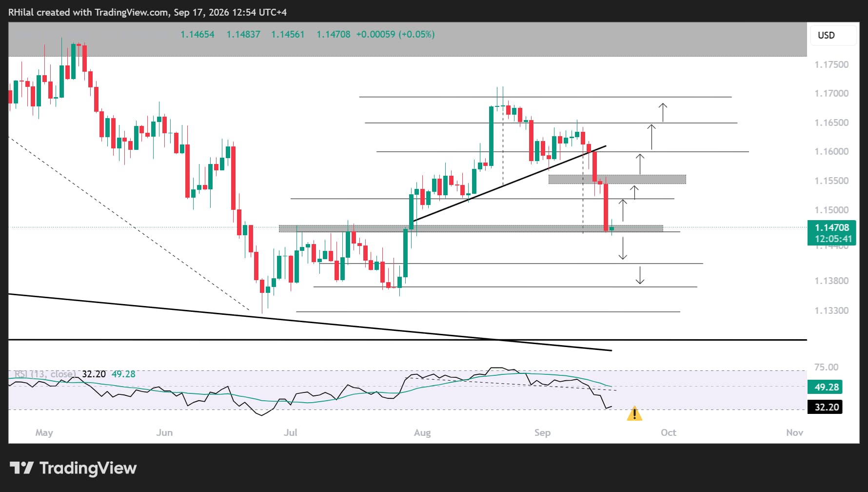The width and height of the screenshot is (868, 492).
Task: Click the open price 1.14654
Action: click(197, 34)
